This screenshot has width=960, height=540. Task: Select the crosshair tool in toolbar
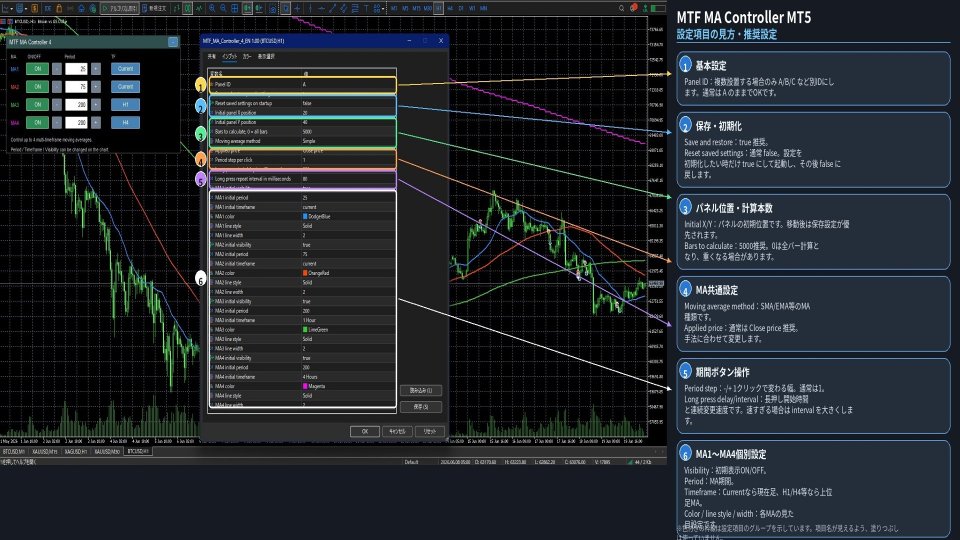coord(297,9)
